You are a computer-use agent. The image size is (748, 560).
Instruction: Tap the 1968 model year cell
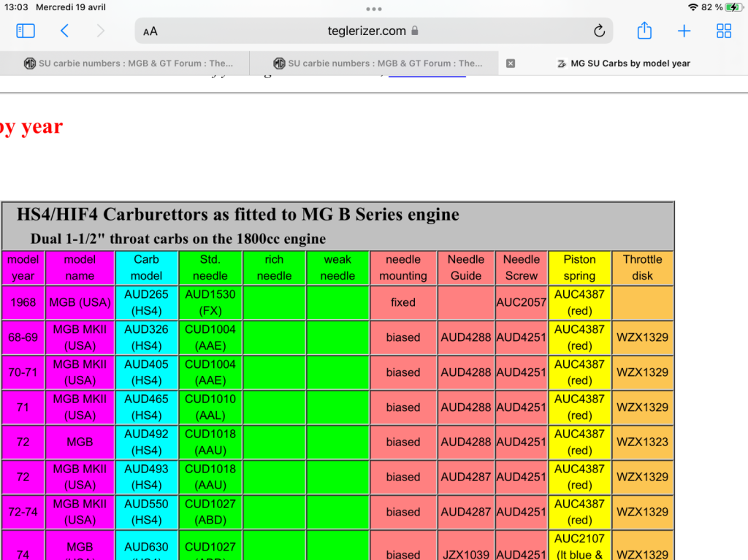pos(23,302)
